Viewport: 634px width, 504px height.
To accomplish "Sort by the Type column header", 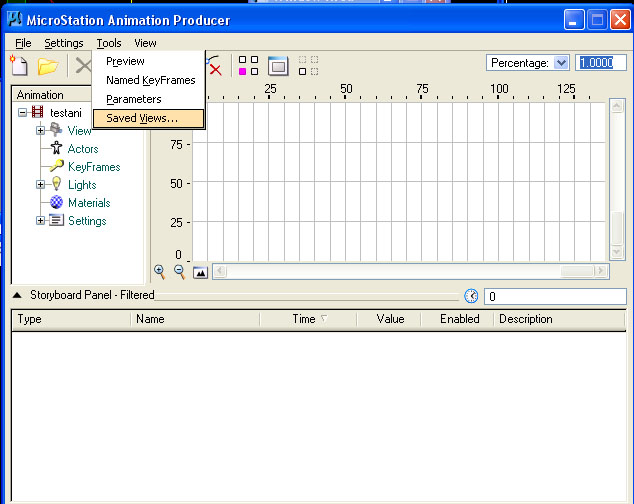I will coord(71,319).
